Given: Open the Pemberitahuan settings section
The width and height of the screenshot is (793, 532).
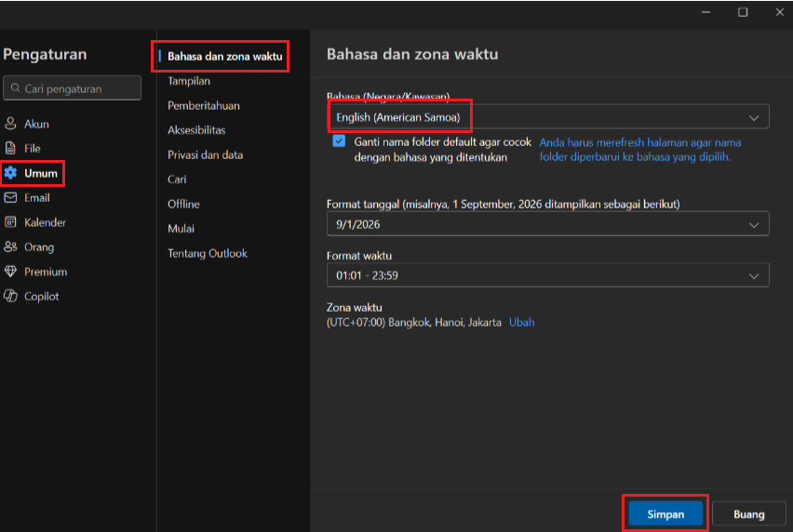Looking at the screenshot, I should (x=204, y=106).
